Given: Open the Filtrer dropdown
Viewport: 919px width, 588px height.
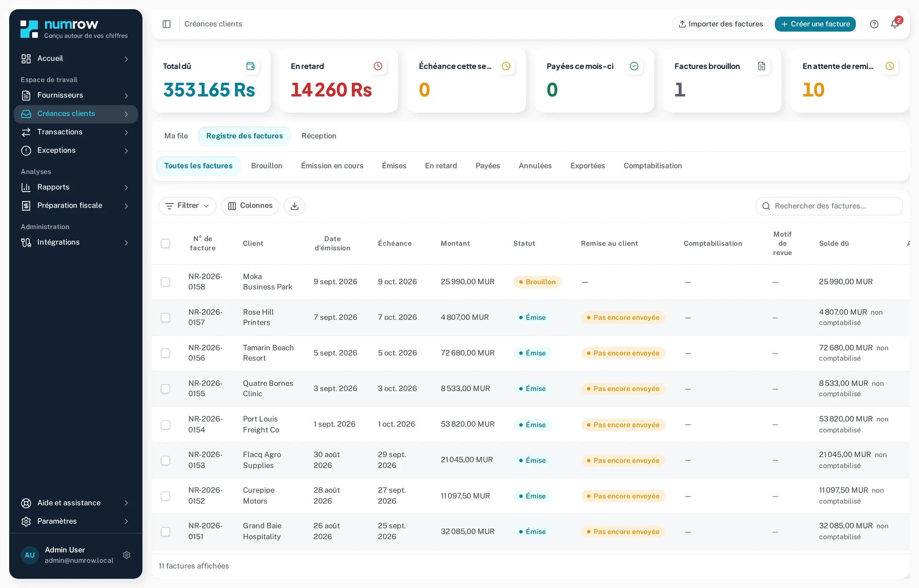Looking at the screenshot, I should tap(187, 206).
